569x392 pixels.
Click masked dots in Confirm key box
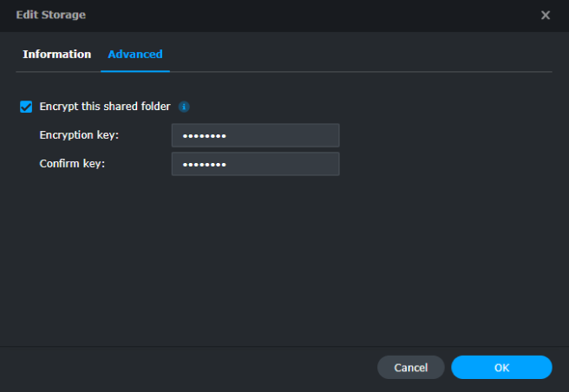[205, 164]
